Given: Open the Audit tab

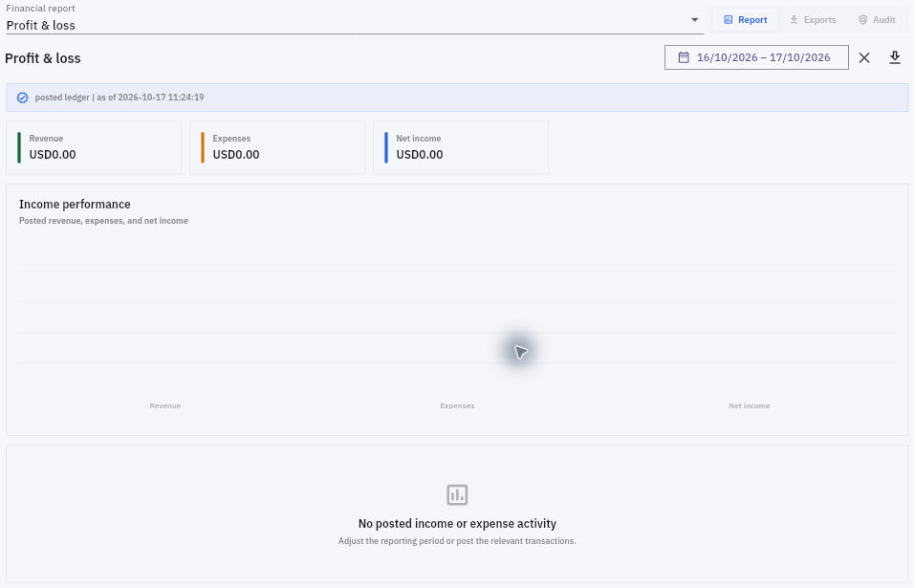Looking at the screenshot, I should [x=877, y=20].
